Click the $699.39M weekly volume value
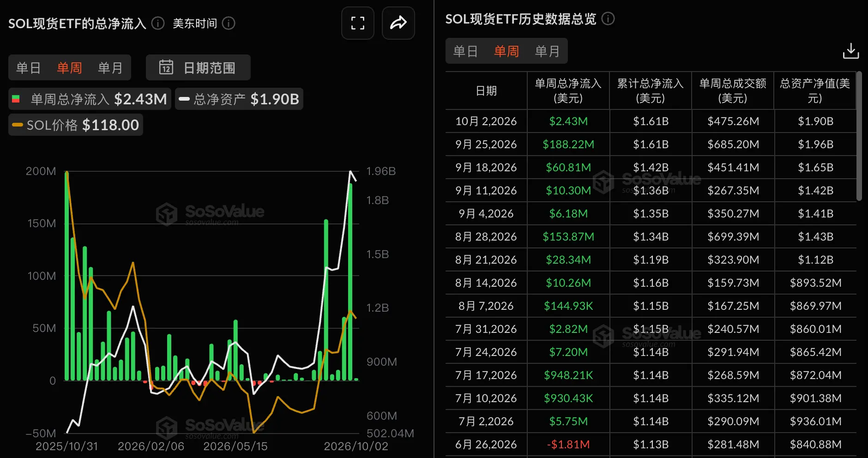The image size is (868, 458). click(x=733, y=236)
